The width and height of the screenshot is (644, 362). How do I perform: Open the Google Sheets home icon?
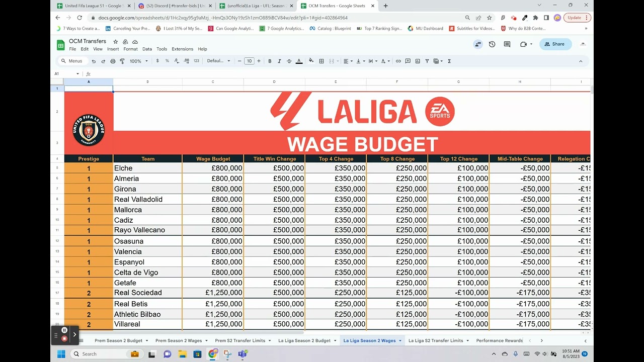pyautogui.click(x=61, y=45)
